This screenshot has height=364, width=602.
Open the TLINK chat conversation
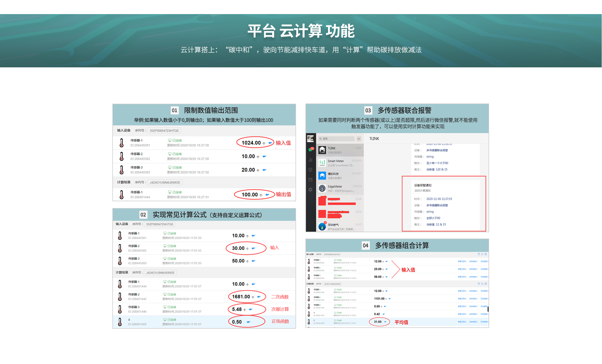341,150
